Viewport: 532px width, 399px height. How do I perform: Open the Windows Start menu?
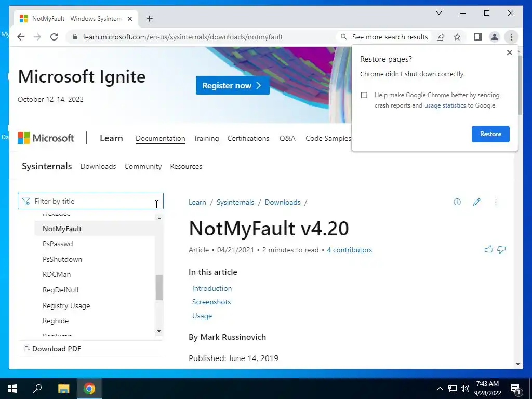pos(12,389)
